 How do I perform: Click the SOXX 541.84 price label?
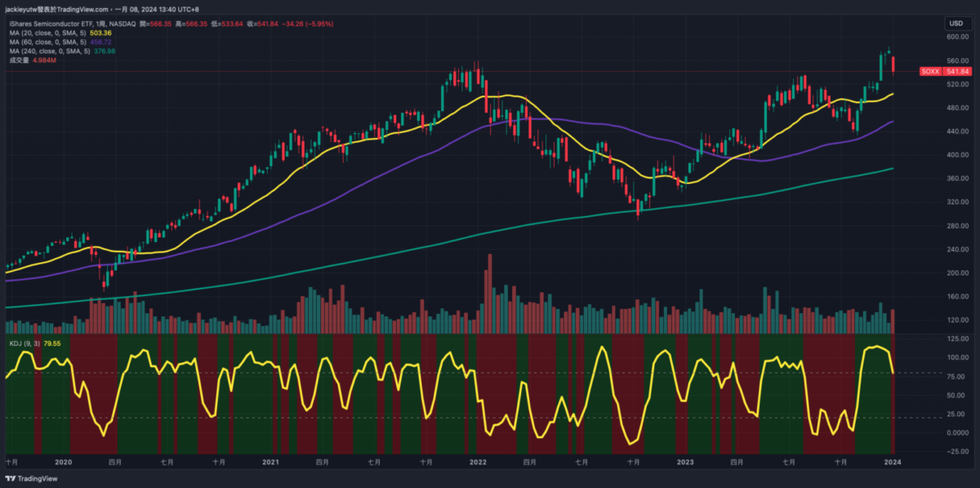pos(945,72)
